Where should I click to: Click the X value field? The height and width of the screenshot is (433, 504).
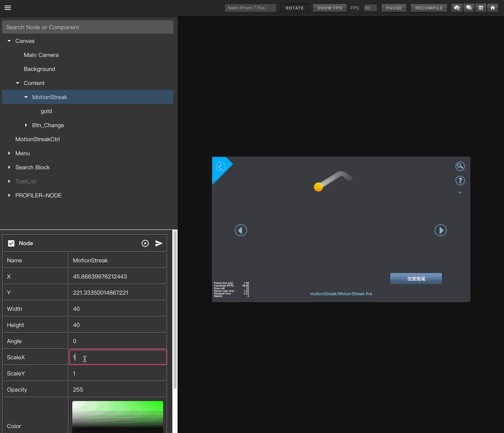(118, 276)
